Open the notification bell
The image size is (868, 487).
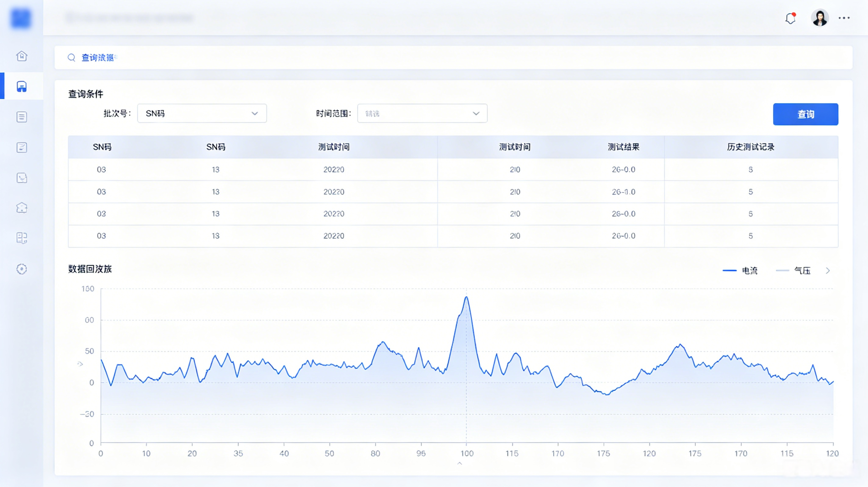790,18
